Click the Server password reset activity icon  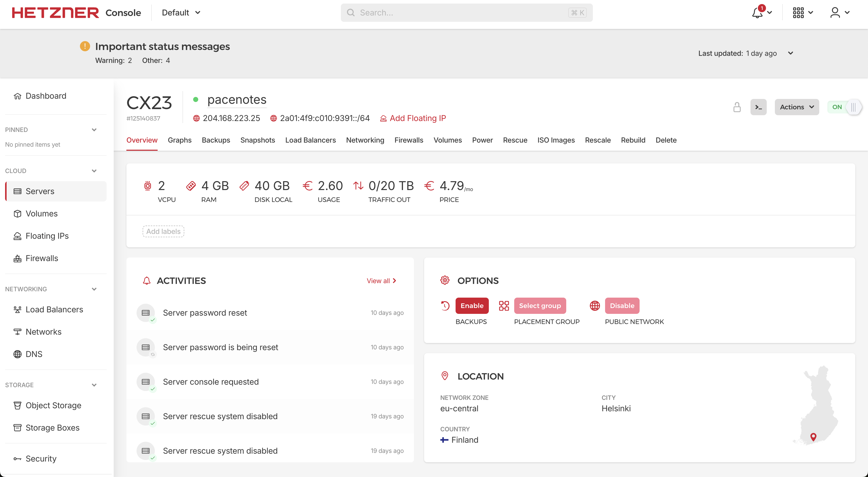(146, 313)
